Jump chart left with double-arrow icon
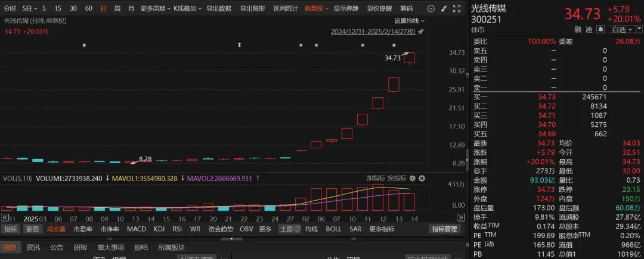The width and height of the screenshot is (644, 259). [x=5, y=217]
